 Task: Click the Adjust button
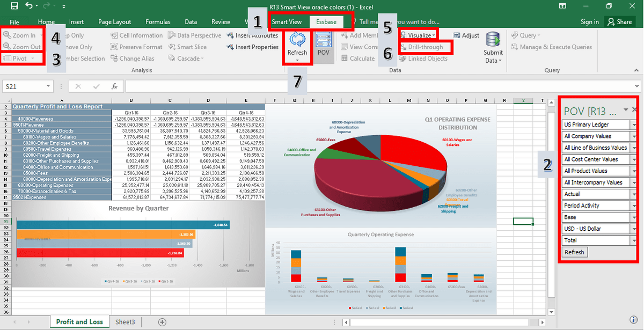click(466, 35)
